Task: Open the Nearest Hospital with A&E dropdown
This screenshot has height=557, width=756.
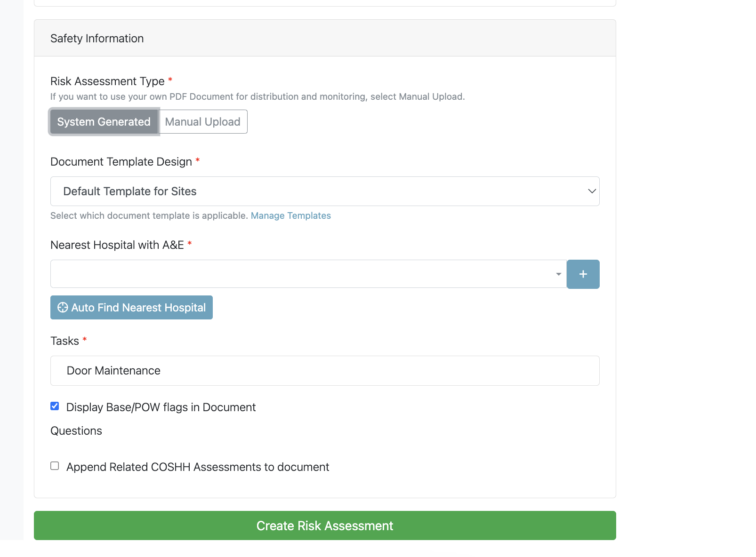Action: click(308, 274)
